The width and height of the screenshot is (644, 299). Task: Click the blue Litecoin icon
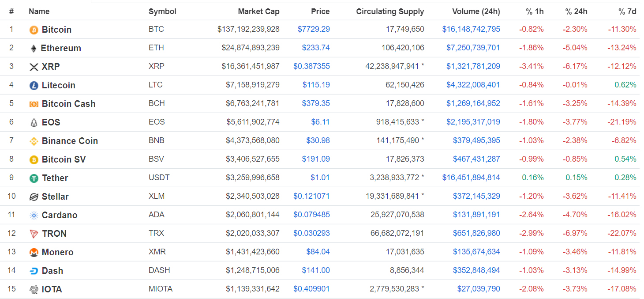34,86
